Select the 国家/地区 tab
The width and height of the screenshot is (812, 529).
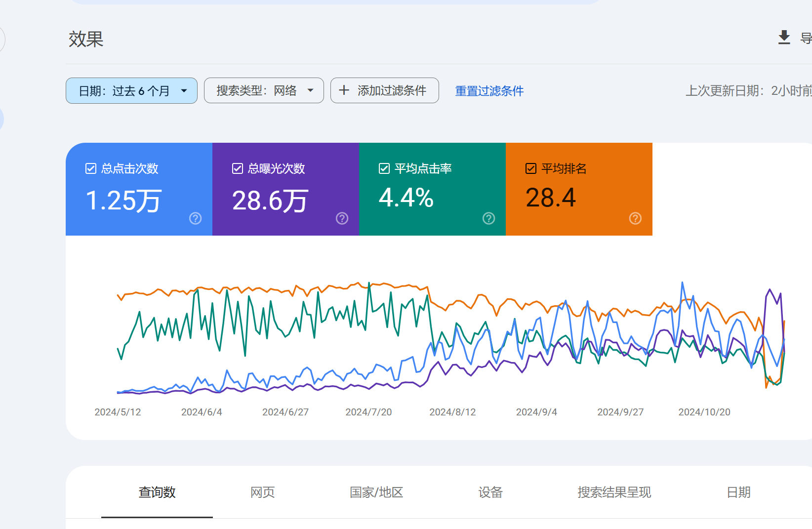376,492
